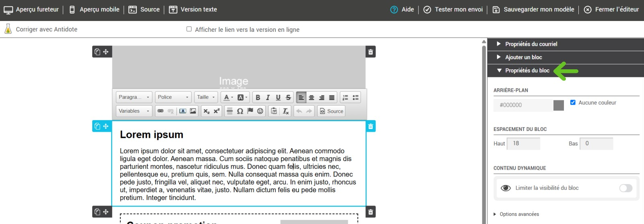This screenshot has height=224, width=644.
Task: Insert an emoji with the smiley icon
Action: coord(260,111)
